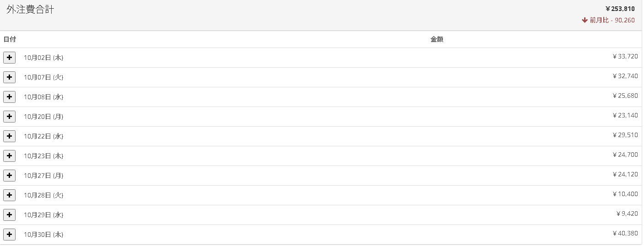
Task: Expand the 10月20日 (月) entry
Action: [9, 117]
